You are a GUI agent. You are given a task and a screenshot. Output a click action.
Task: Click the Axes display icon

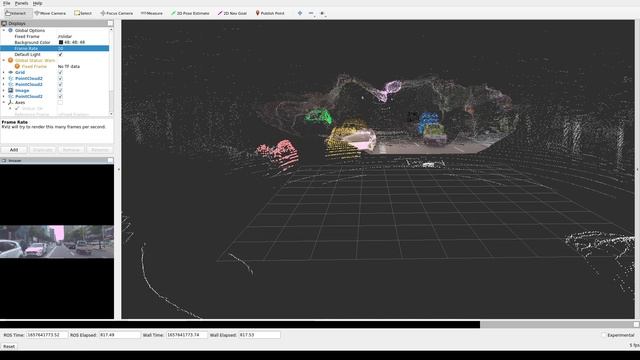pyautogui.click(x=11, y=102)
